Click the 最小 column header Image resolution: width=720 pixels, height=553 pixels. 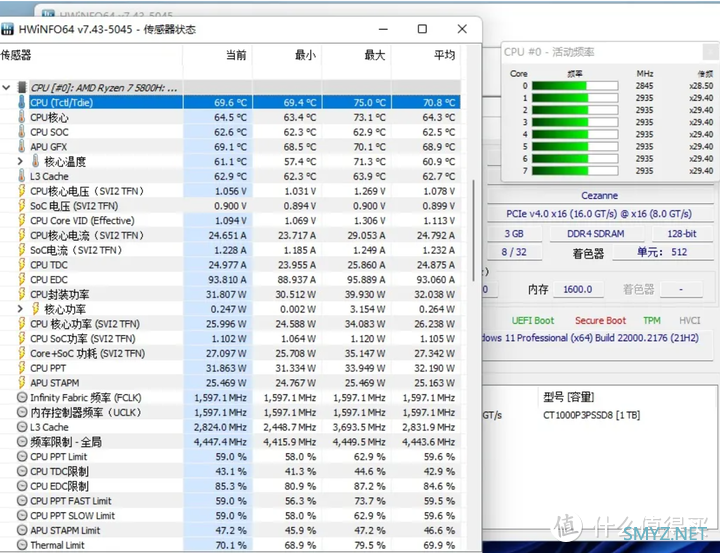[x=305, y=56]
